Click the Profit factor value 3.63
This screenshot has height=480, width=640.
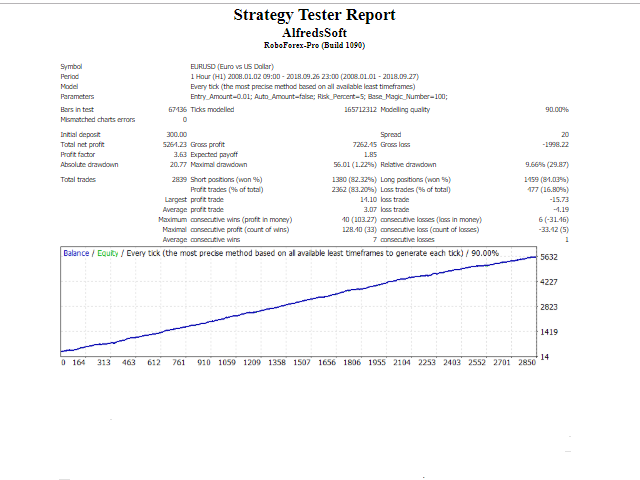[x=179, y=154]
